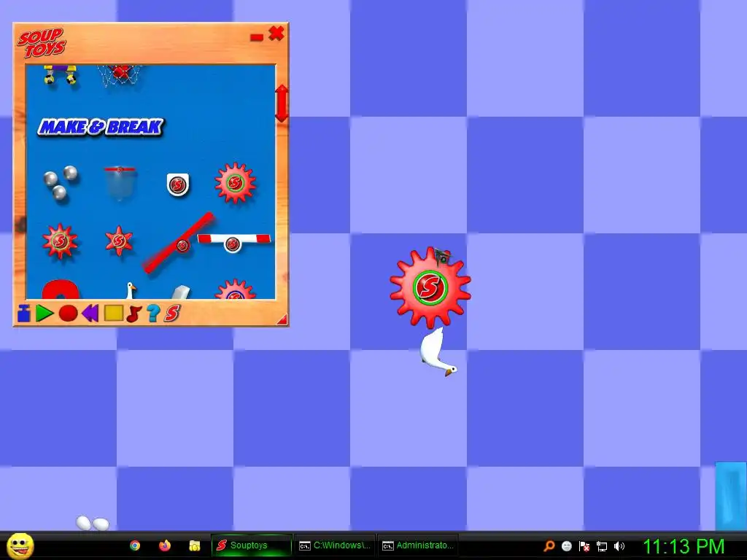The height and width of the screenshot is (560, 747).
Task: Click the volume speaker tray icon
Action: (619, 545)
